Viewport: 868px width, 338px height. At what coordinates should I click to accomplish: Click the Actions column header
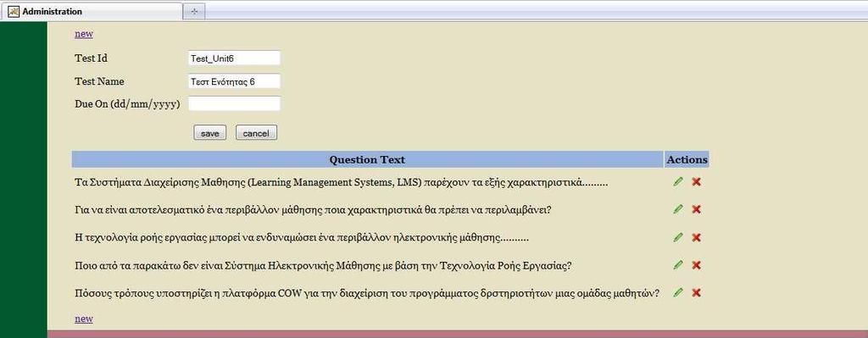[687, 159]
